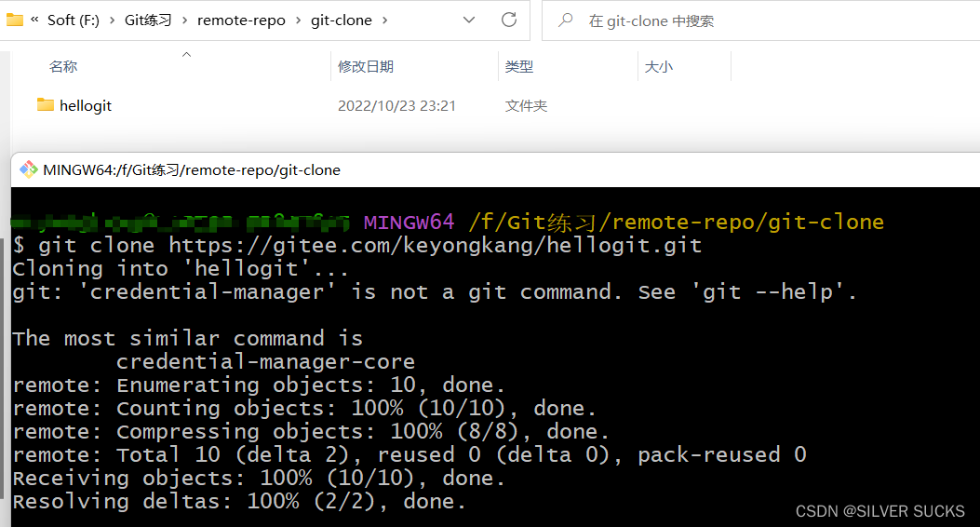
Task: Select the hellogit folder icon
Action: click(x=45, y=104)
